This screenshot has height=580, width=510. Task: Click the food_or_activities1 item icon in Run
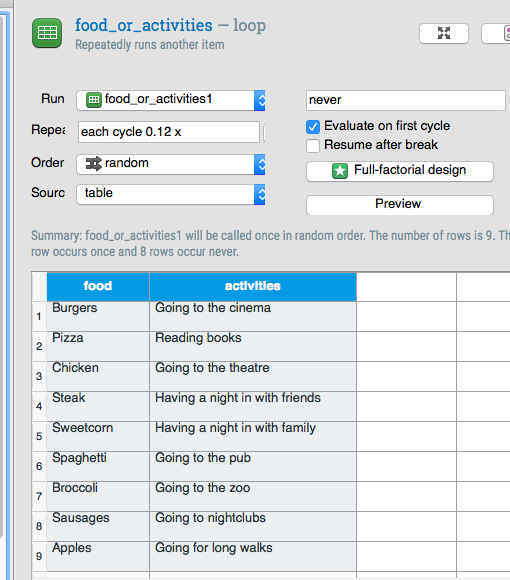94,100
